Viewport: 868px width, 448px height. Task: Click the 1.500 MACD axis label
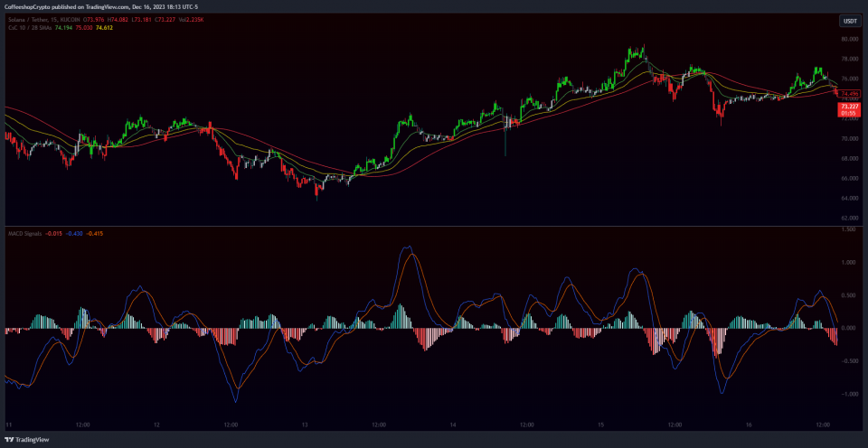[x=849, y=229]
